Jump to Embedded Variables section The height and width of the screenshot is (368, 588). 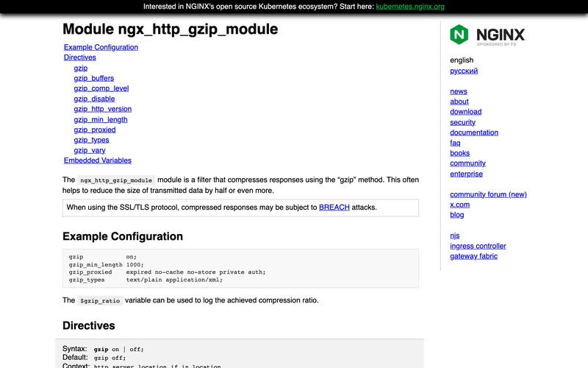click(x=98, y=160)
